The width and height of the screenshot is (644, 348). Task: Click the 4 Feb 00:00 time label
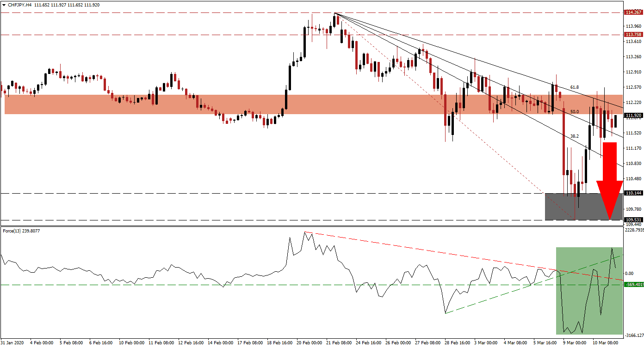(41, 343)
